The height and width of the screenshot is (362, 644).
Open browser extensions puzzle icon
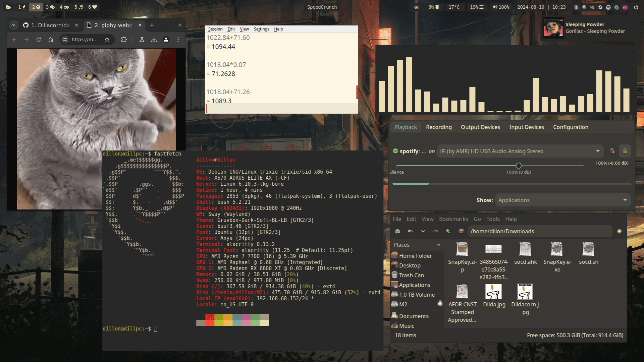point(124,40)
